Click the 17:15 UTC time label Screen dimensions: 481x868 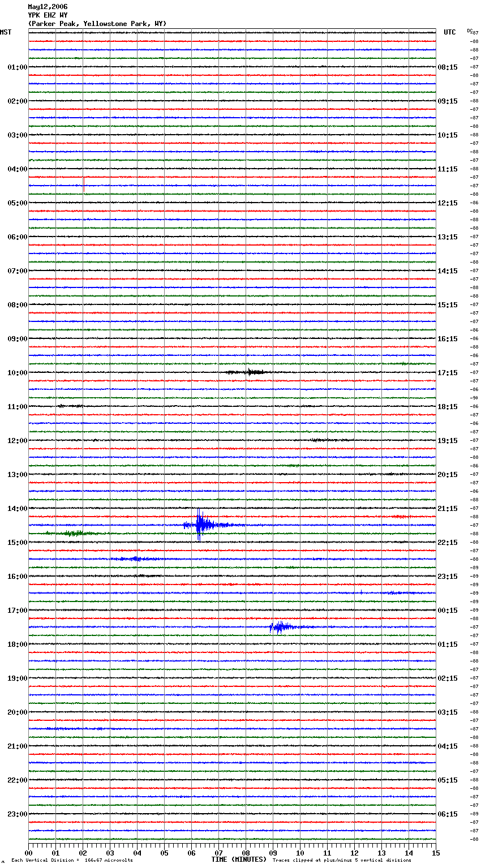click(448, 373)
